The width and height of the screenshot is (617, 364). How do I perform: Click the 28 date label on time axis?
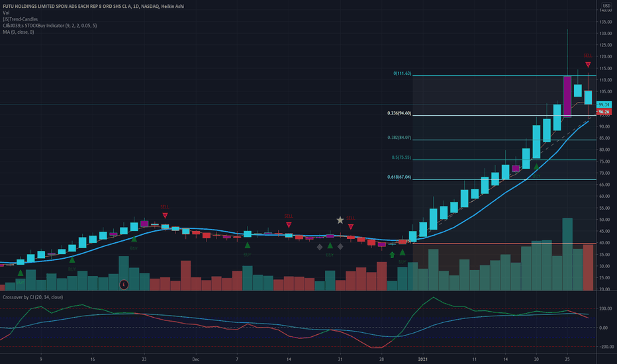(381, 359)
